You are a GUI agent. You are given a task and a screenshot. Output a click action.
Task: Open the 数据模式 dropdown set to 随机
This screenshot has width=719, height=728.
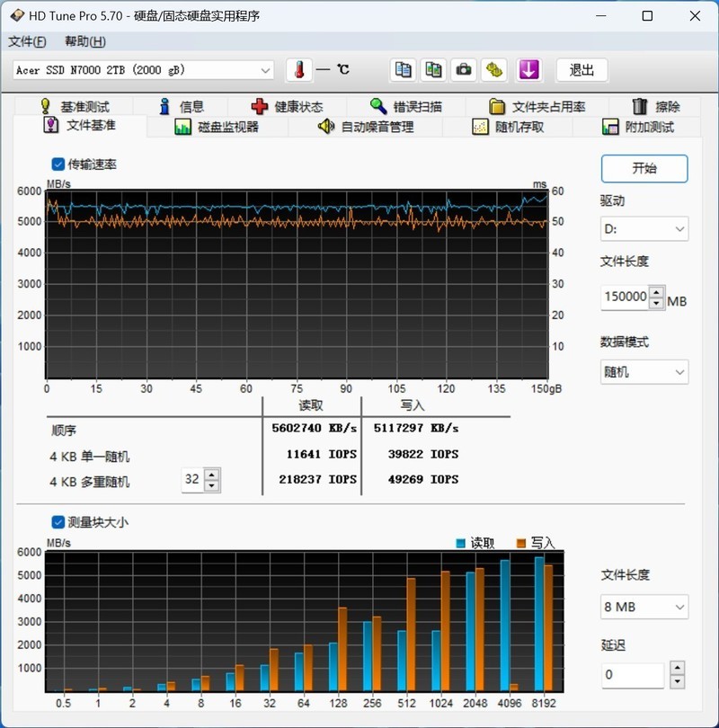tap(644, 371)
